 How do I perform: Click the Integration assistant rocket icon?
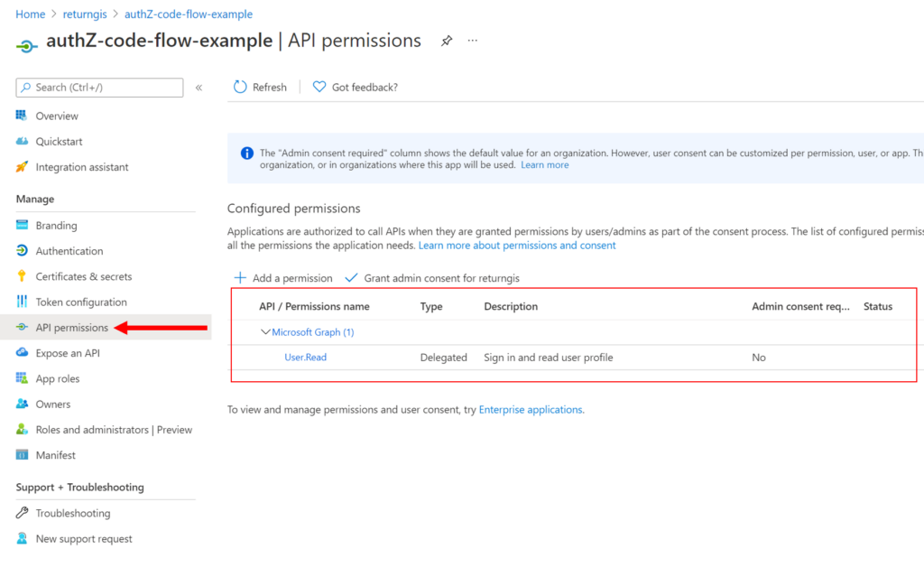tap(22, 167)
